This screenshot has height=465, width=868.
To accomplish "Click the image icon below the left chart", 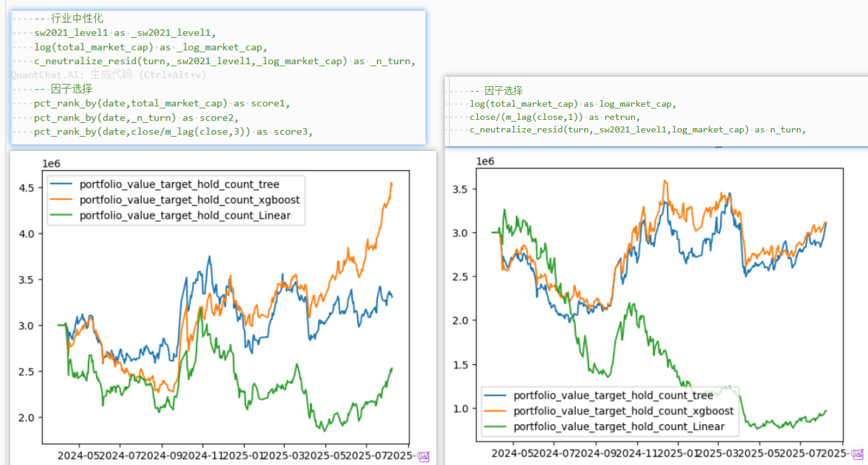I will (424, 457).
